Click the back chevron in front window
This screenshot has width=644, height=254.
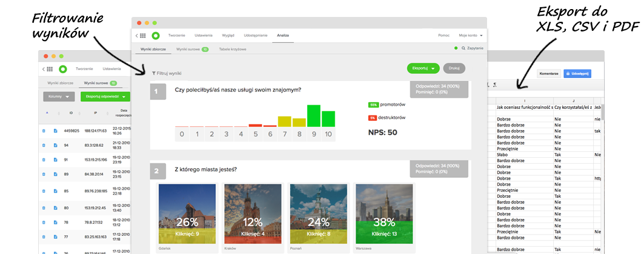137,36
